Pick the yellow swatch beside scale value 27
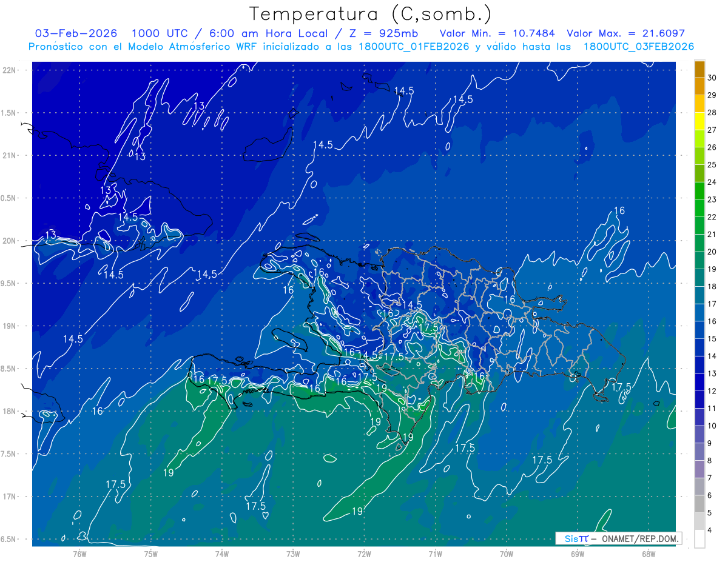 click(x=699, y=121)
